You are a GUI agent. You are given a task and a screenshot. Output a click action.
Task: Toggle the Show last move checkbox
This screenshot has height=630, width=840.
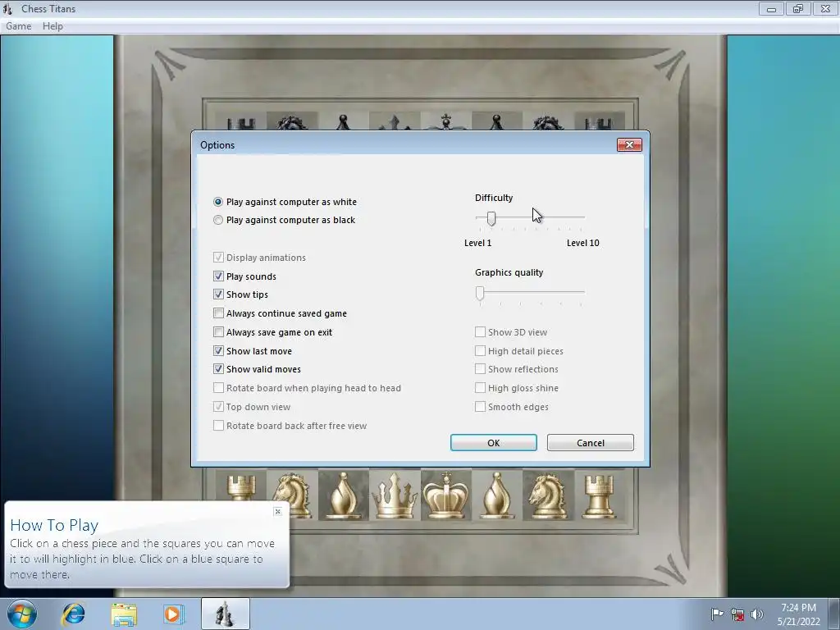point(218,351)
